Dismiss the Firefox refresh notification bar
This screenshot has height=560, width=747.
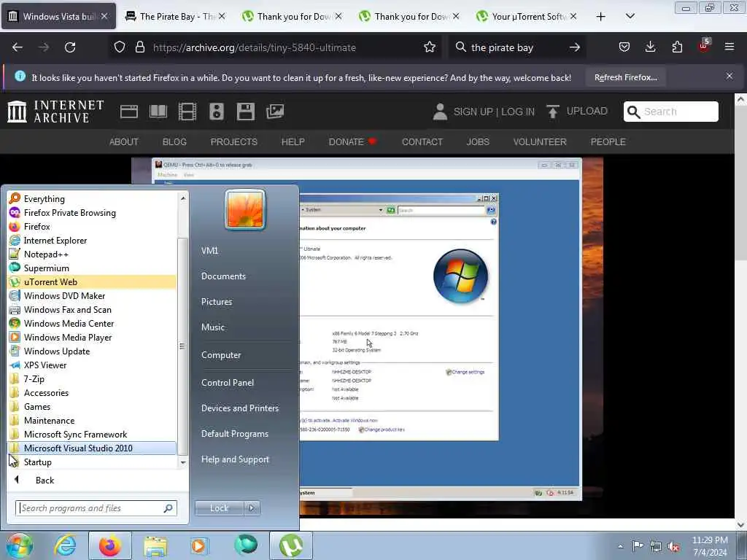click(729, 76)
